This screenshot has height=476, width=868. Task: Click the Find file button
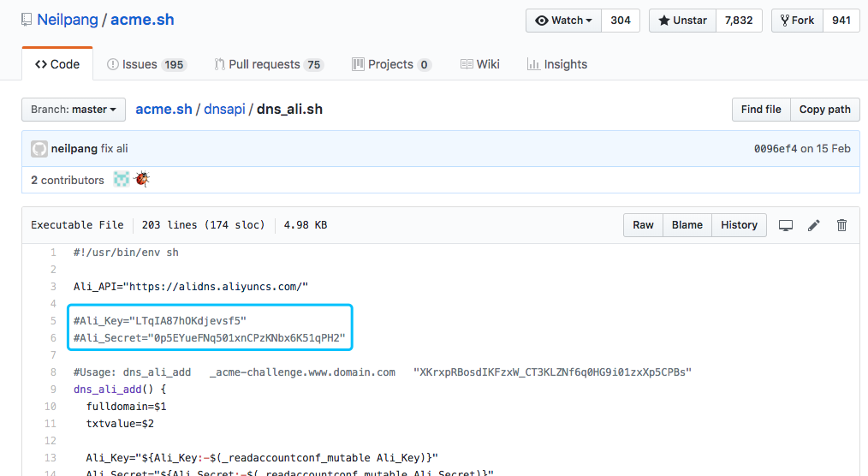click(760, 110)
